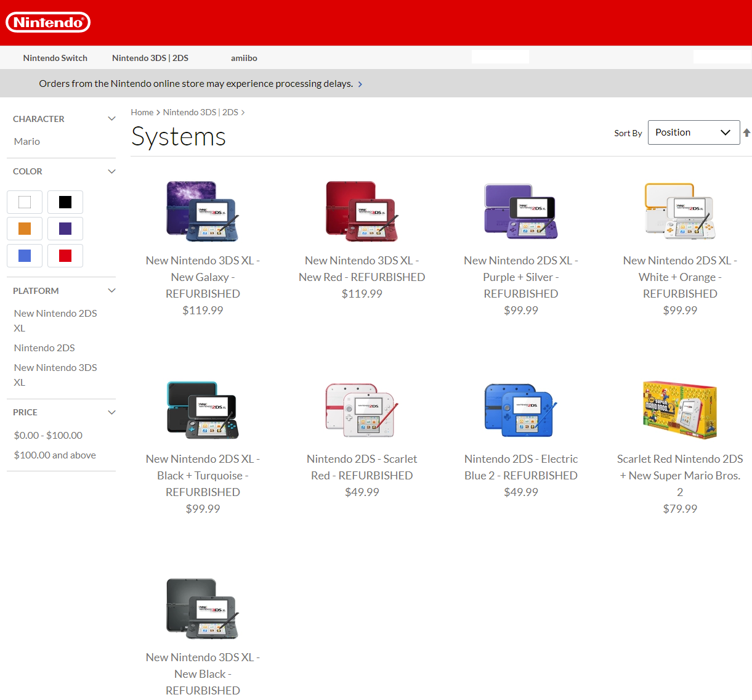This screenshot has height=700, width=752.
Task: Open Black + Turquoise 2DS XL image
Action: pos(203,410)
